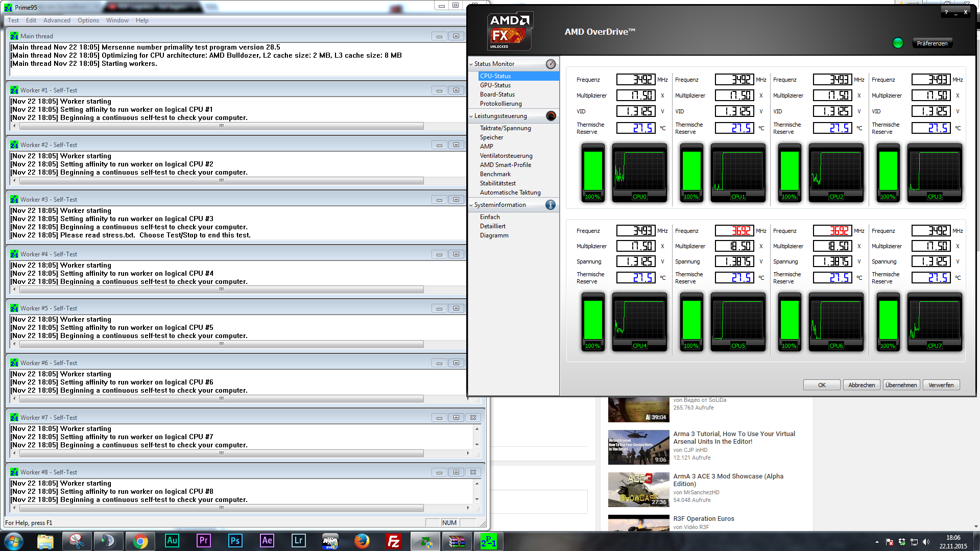Collapse the Systeminformation section
The image size is (980, 551).
point(471,205)
